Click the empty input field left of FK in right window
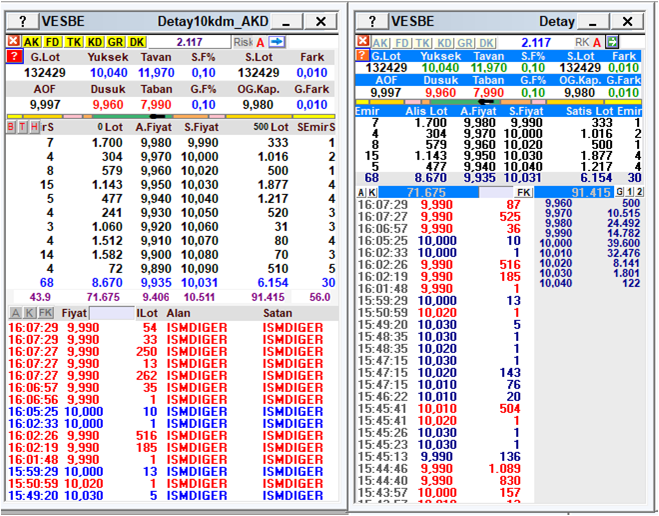659x516 pixels. pyautogui.click(x=496, y=193)
